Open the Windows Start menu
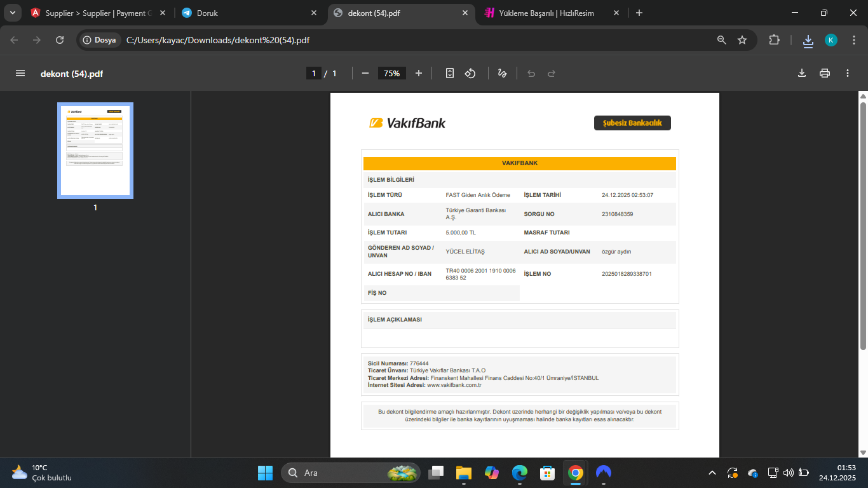The image size is (868, 488). [265, 473]
